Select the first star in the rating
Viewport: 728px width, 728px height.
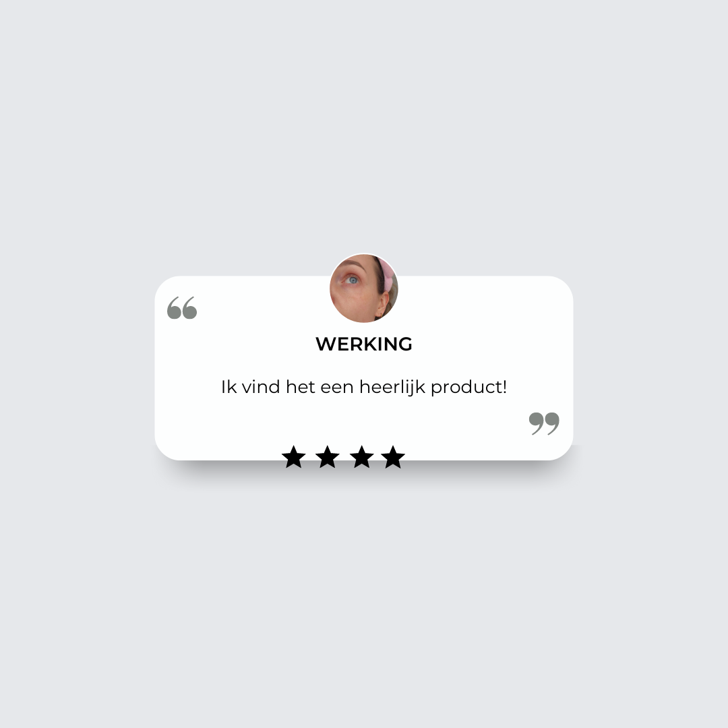tap(294, 457)
